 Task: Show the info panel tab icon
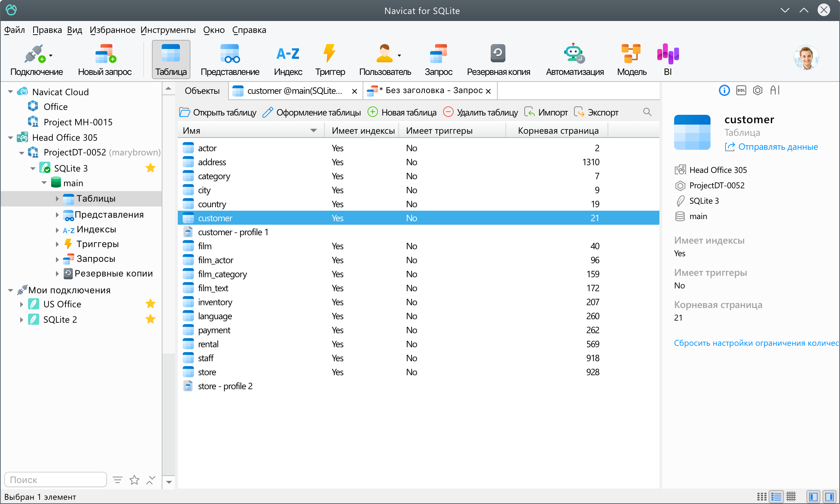724,90
